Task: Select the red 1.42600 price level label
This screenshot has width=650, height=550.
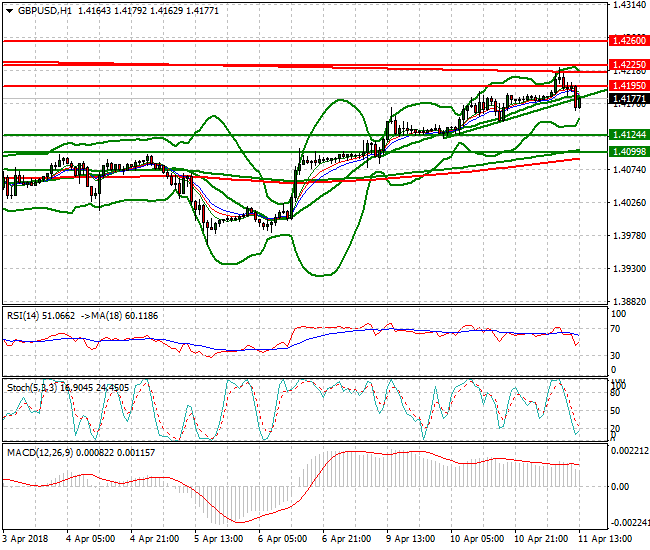Action: click(631, 41)
